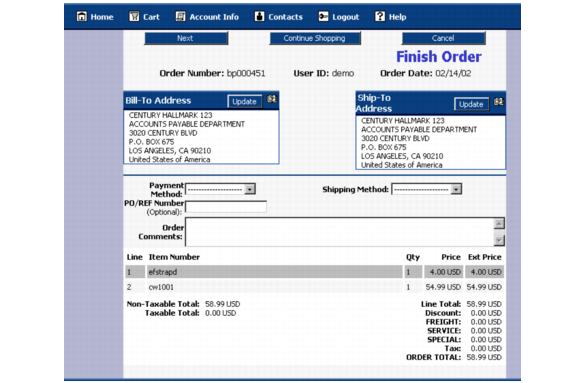Update the Bill-To Address
Image resolution: width=585 pixels, height=383 pixels.
pos(244,101)
